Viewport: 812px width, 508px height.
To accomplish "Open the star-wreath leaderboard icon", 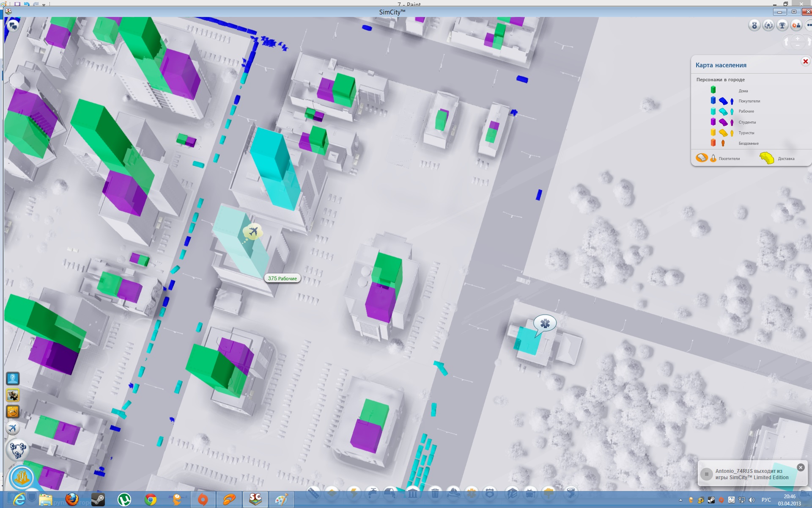I will pos(768,25).
